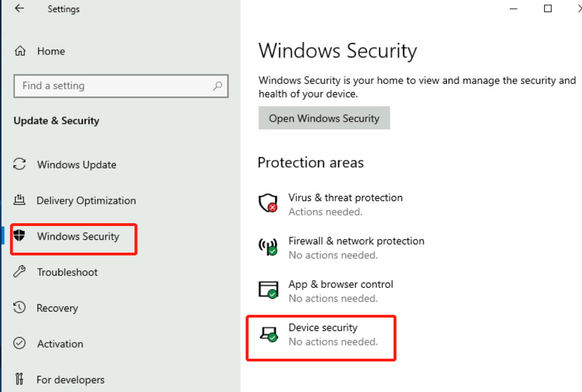Image resolution: width=582 pixels, height=392 pixels.
Task: Click the Firewall & network protection icon
Action: (268, 247)
